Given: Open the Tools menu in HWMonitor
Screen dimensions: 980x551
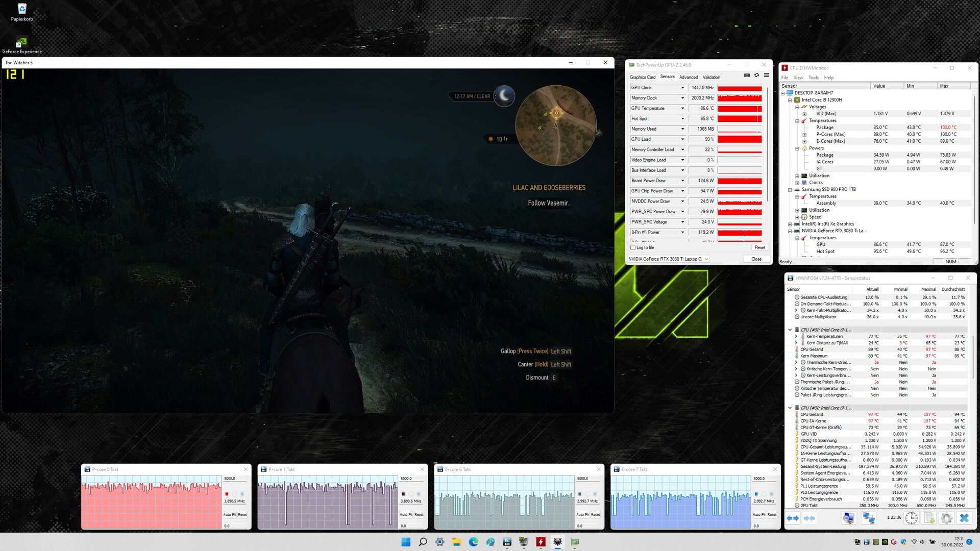Looking at the screenshot, I should pos(813,78).
